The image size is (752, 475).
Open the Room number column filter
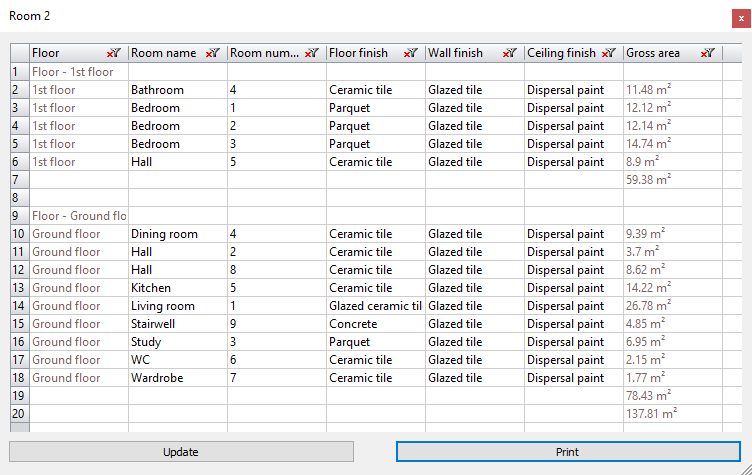point(311,53)
